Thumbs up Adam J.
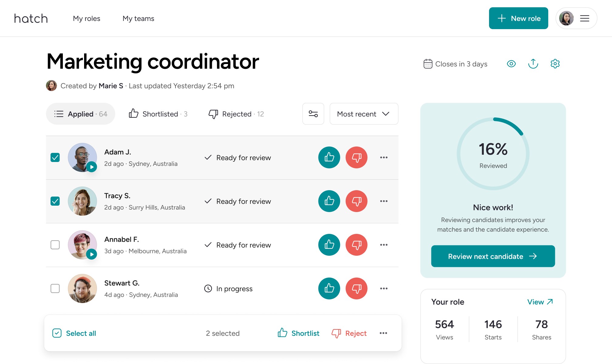612x364 pixels. tap(329, 157)
